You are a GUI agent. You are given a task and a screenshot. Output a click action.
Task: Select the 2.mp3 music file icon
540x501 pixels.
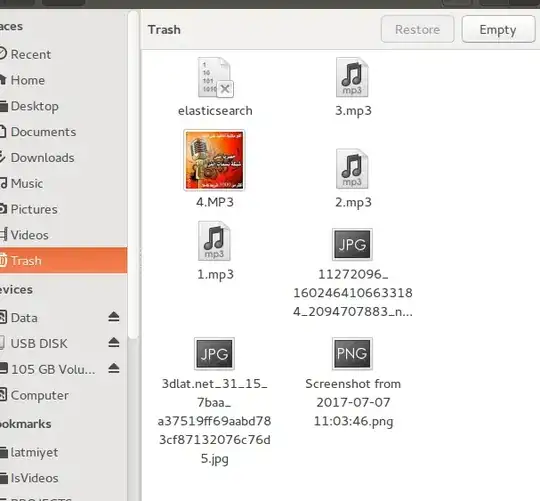click(352, 169)
